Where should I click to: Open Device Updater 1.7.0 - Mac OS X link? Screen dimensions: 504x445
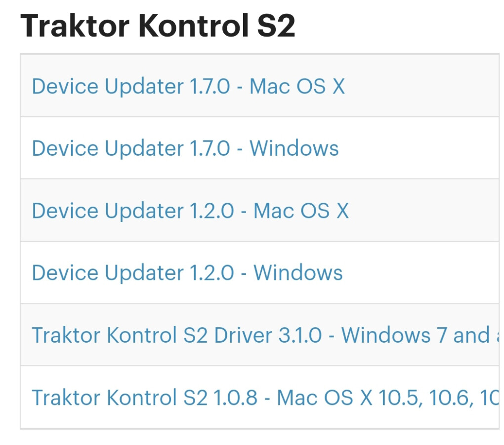click(188, 87)
